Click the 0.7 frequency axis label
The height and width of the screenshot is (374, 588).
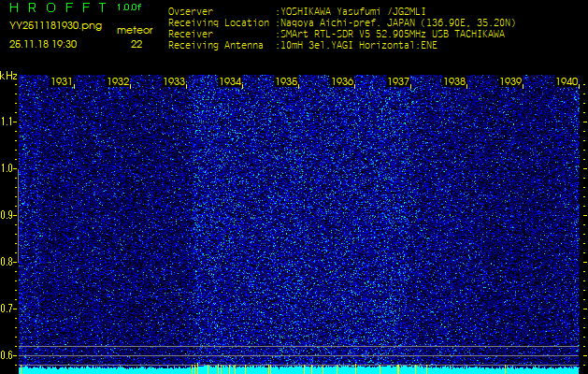click(7, 309)
